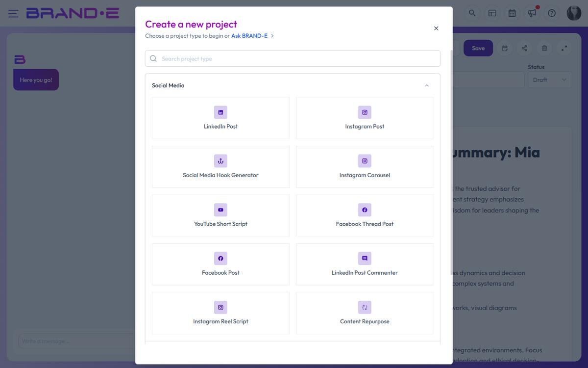Choose the Facebook Post label
Screen dimensions: 588x368
pyautogui.click(x=220, y=273)
